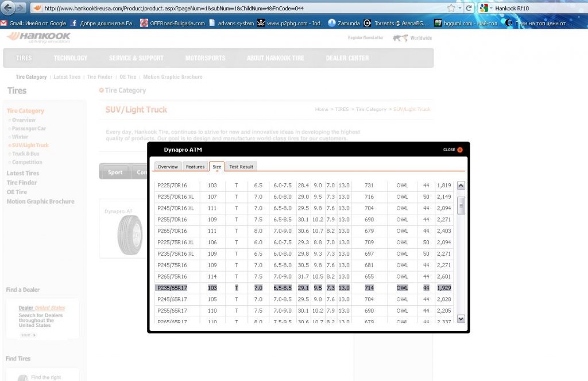
Task: Click Register NewsLetter link
Action: 365,38
